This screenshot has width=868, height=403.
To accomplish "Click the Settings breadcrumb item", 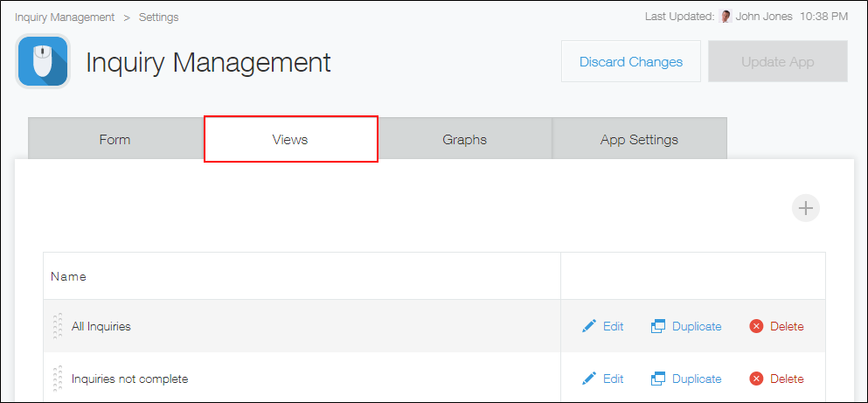I will click(x=158, y=17).
